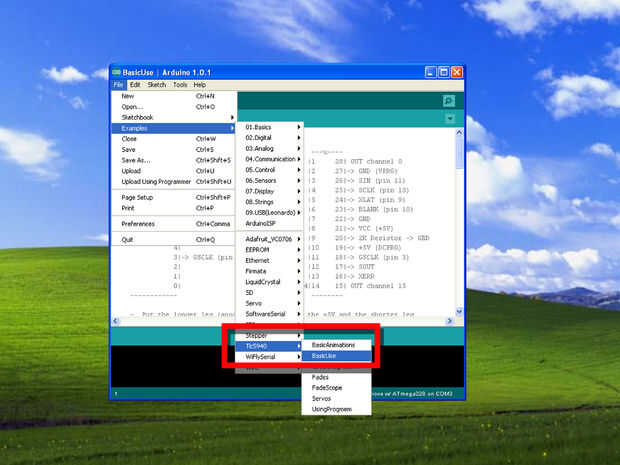
Task: Expand the Firmata library examples
Action: 270,271
